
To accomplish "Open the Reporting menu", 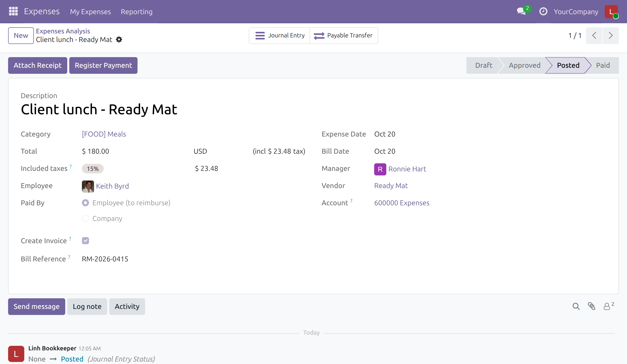I will click(x=137, y=12).
